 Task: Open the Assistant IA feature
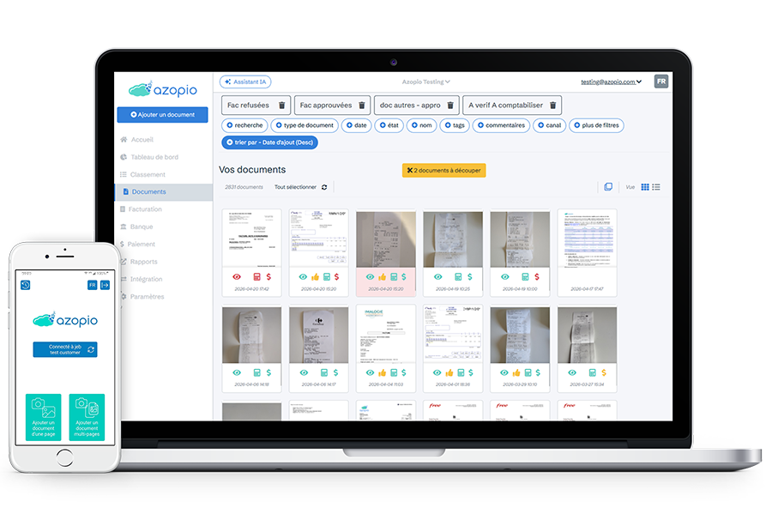click(245, 81)
